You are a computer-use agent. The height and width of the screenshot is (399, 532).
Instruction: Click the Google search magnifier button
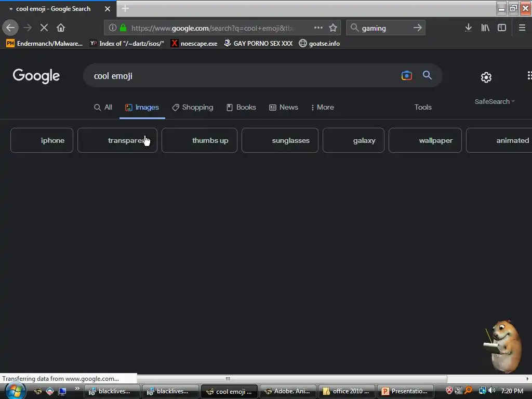pos(427,75)
